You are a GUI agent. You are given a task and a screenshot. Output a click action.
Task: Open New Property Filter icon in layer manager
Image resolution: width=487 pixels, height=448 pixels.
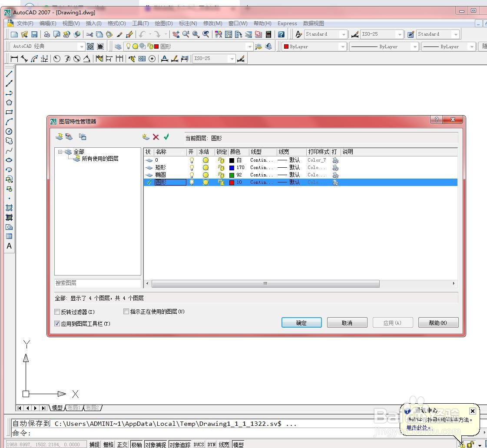[59, 137]
